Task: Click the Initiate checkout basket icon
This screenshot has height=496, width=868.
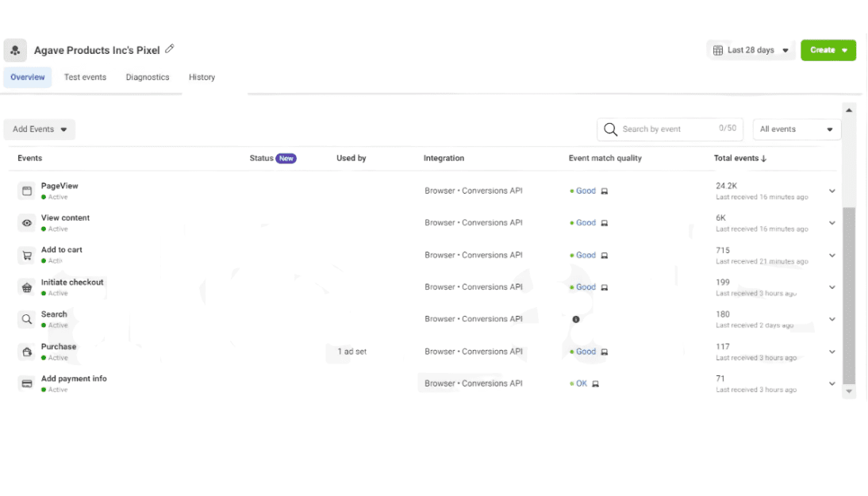Action: pyautogui.click(x=27, y=287)
